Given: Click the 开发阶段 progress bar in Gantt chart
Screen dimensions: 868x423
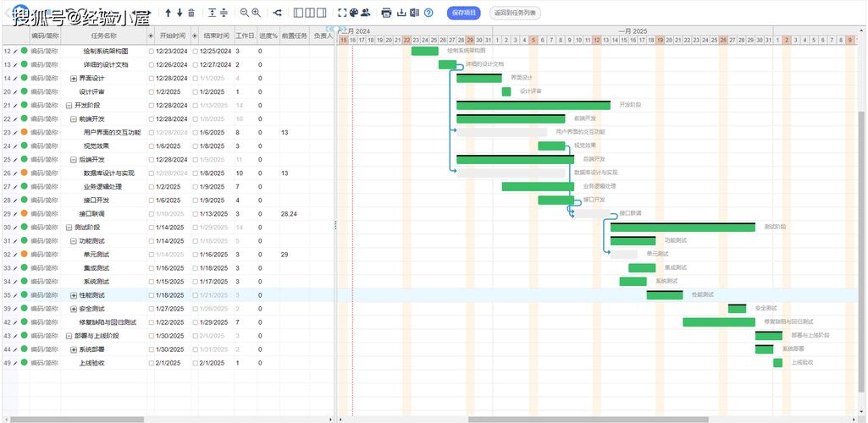Looking at the screenshot, I should point(534,105).
